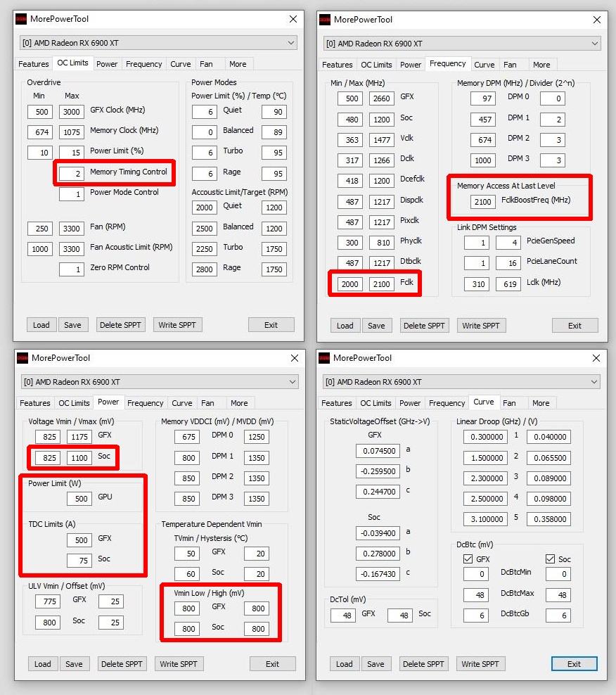Close the Power MorePowerTool window
The height and width of the screenshot is (695, 616).
295,357
